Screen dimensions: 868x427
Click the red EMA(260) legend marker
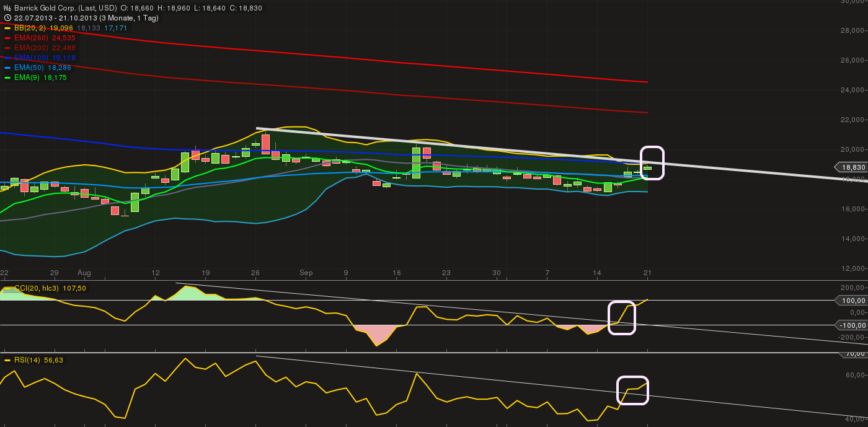point(7,37)
